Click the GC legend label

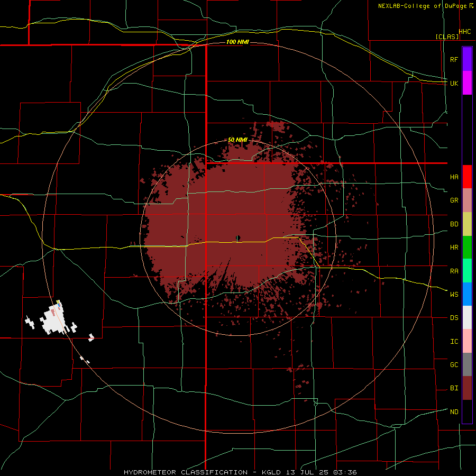click(x=454, y=364)
